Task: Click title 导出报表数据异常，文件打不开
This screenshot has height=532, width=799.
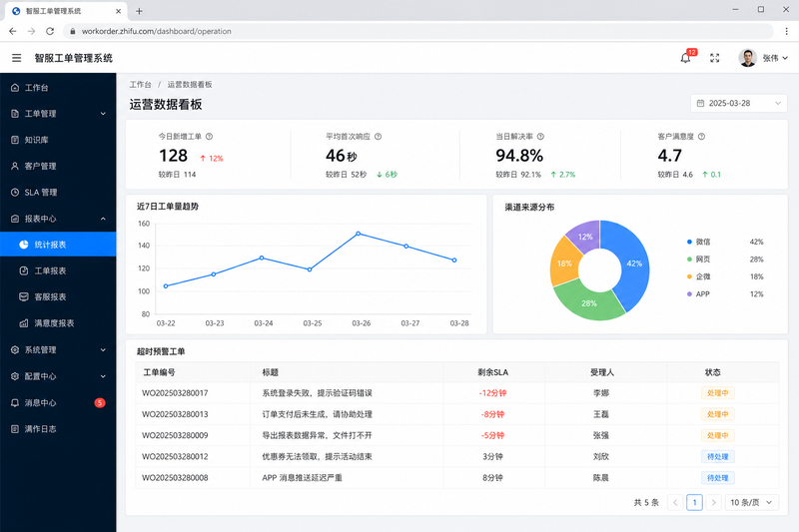Action: click(317, 436)
